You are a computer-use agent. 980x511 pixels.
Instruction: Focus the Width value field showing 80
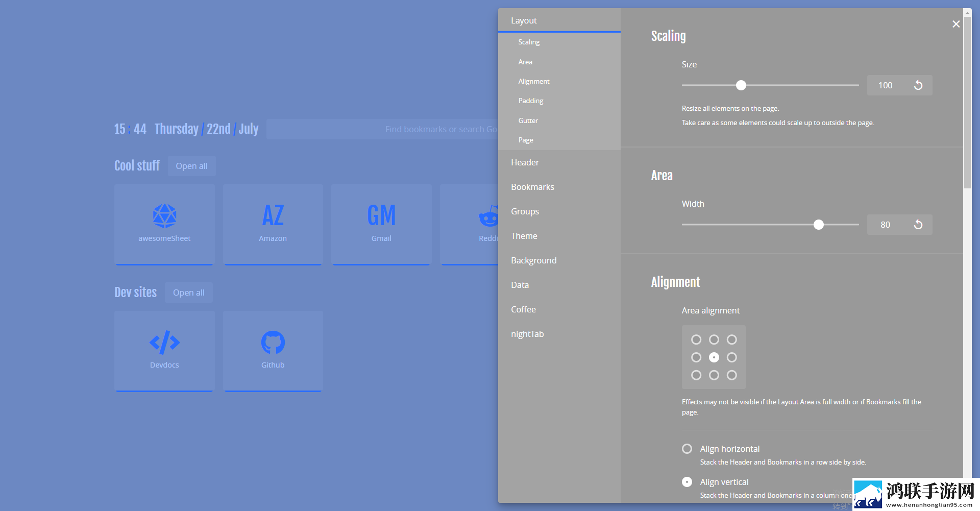point(886,225)
